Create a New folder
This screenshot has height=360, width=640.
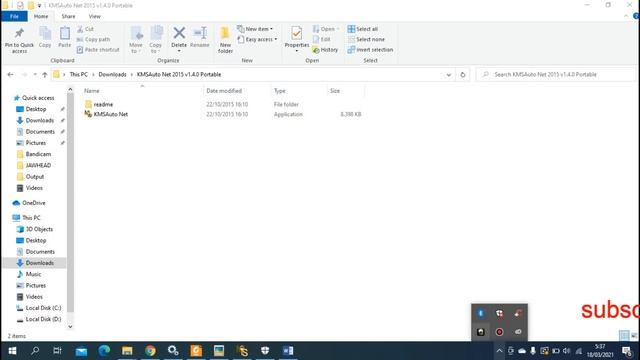225,40
